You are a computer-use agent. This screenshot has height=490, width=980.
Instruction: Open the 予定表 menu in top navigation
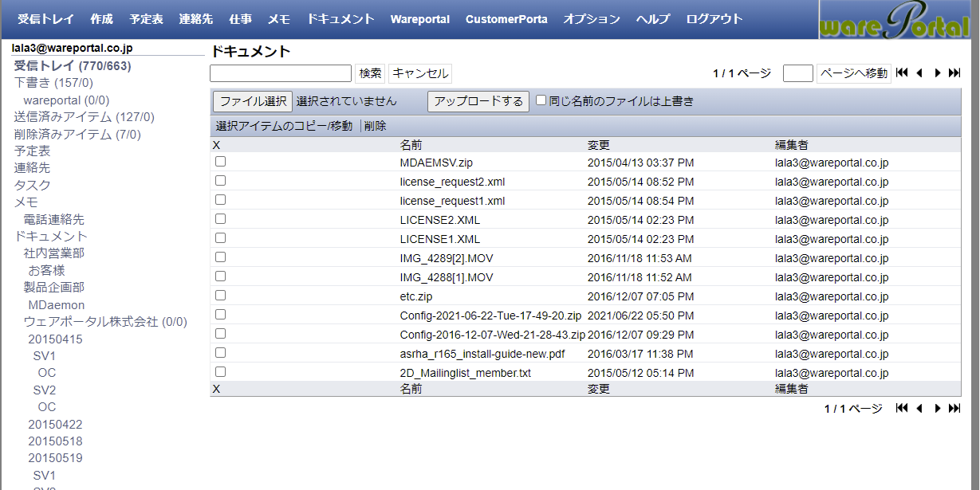click(x=146, y=19)
